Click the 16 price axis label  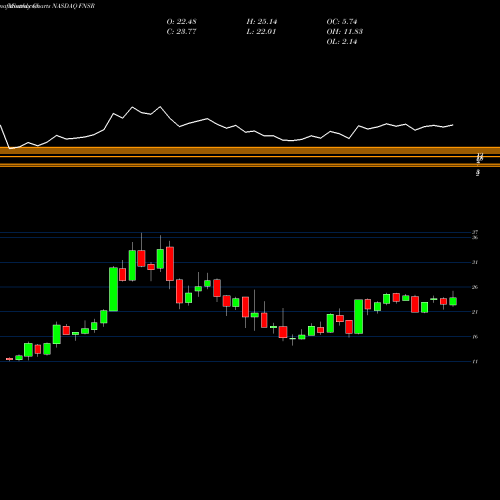point(475,337)
